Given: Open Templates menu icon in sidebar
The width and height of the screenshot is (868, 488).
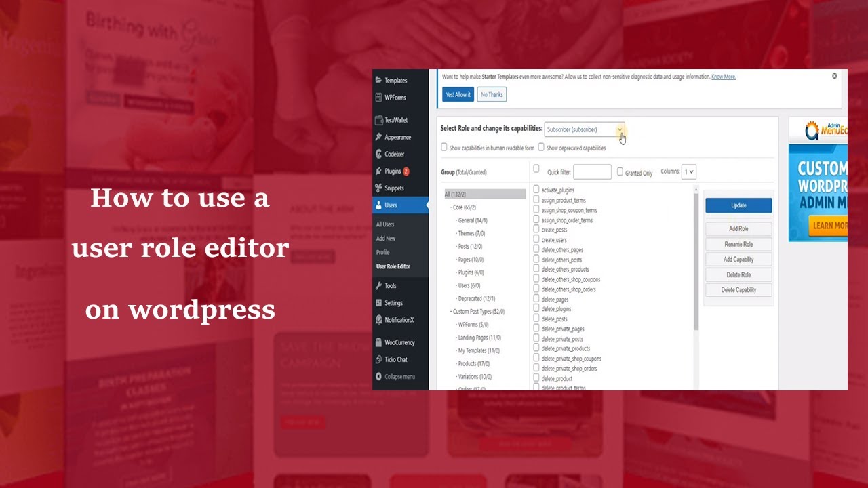Looking at the screenshot, I should (379, 80).
